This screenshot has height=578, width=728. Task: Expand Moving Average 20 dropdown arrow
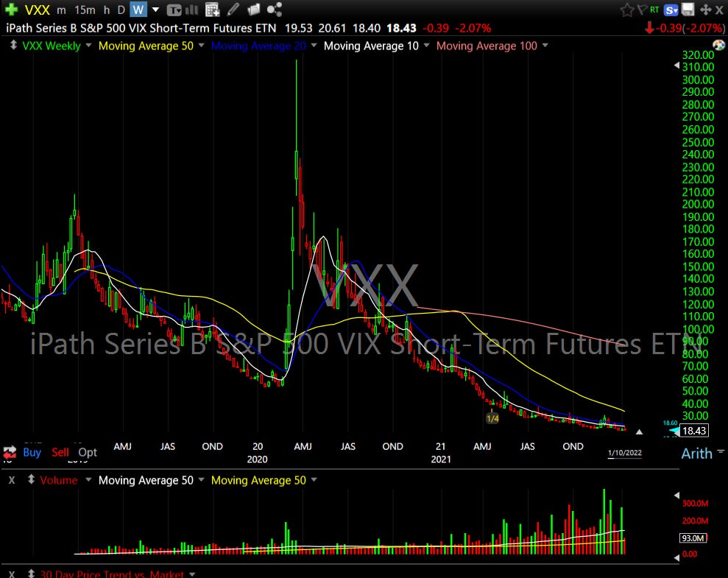pos(314,45)
